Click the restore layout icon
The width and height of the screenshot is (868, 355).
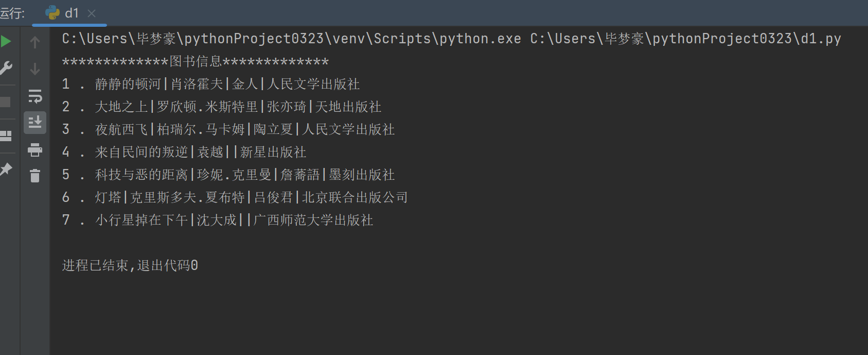click(6, 136)
